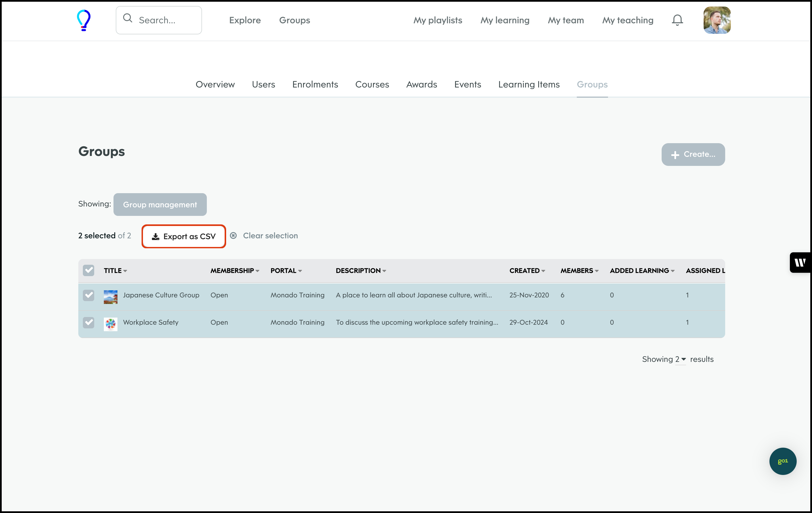812x513 pixels.
Task: Uncheck the Japanese Culture Group row
Action: (89, 295)
